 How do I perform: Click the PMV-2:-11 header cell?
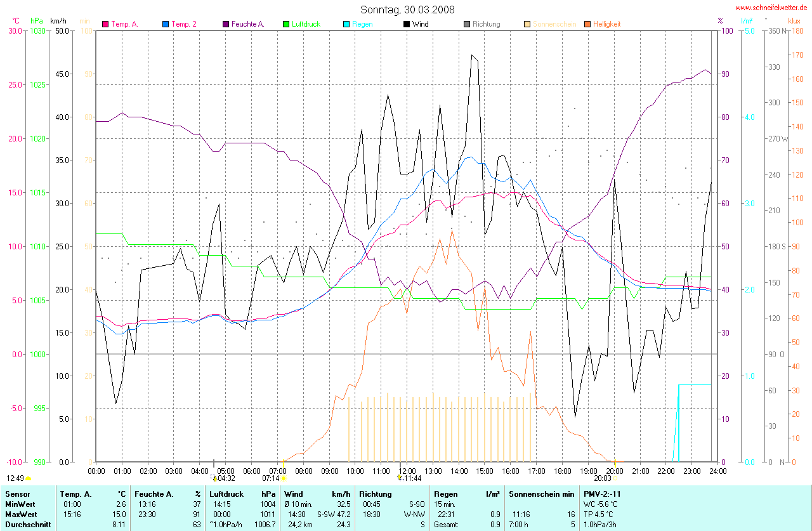(602, 494)
